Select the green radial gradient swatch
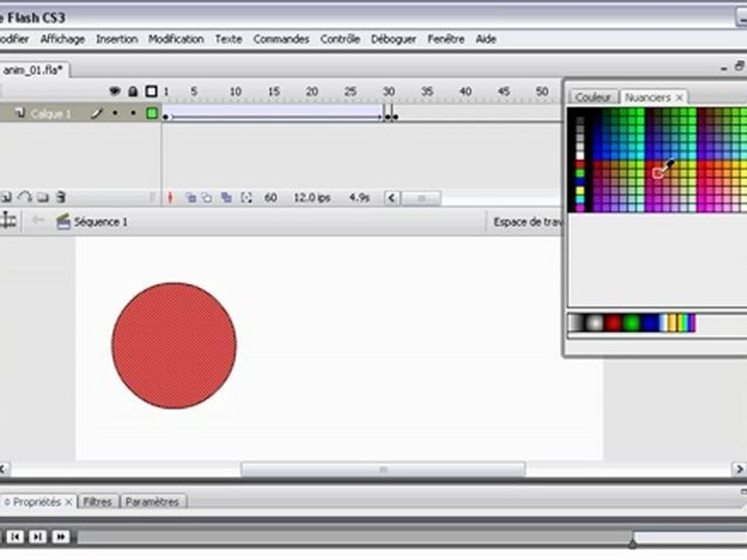The width and height of the screenshot is (747, 560). coord(632,324)
